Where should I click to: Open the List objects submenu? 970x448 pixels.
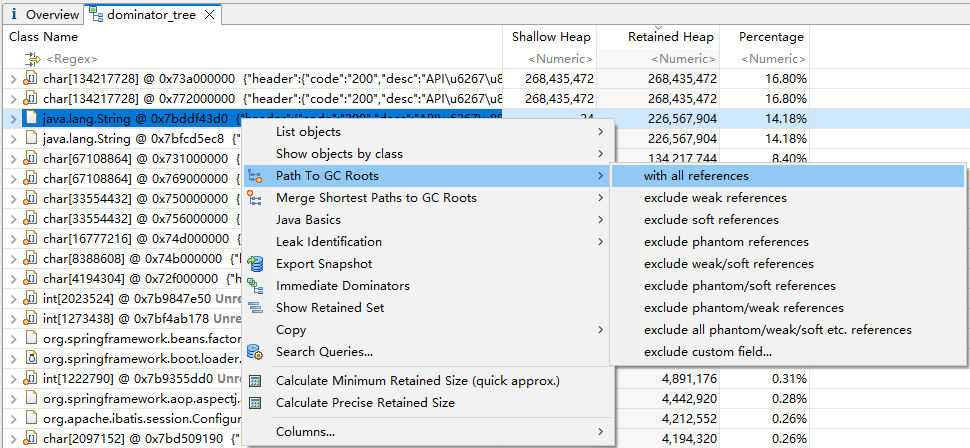(427, 132)
